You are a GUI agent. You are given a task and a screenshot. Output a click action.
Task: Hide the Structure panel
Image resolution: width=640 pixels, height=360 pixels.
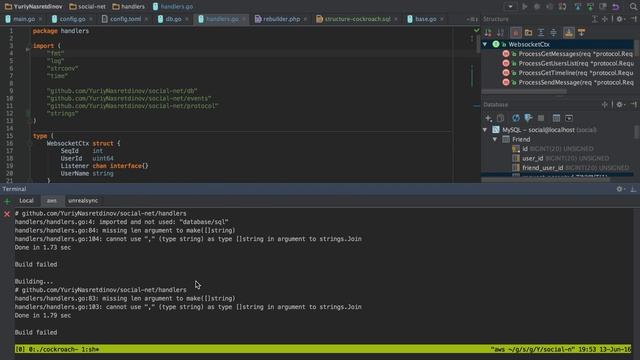(633, 19)
